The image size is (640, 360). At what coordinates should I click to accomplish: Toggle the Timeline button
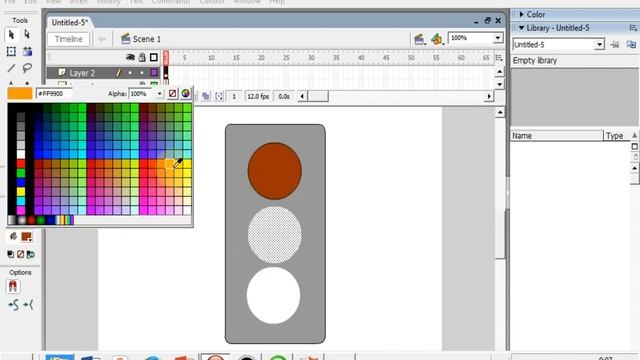pos(69,39)
